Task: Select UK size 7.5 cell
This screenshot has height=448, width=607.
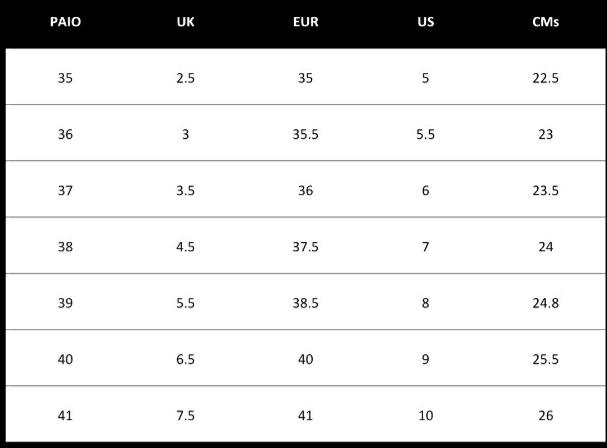Action: pos(185,415)
